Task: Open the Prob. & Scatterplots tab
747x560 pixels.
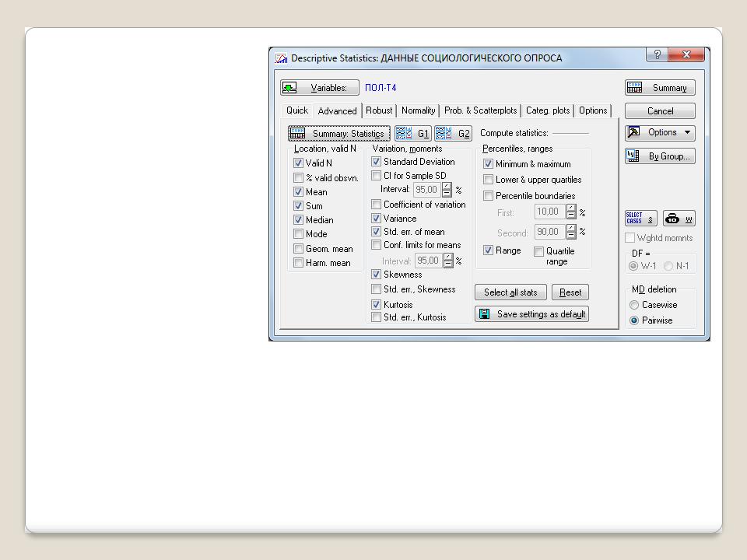Action: click(480, 110)
